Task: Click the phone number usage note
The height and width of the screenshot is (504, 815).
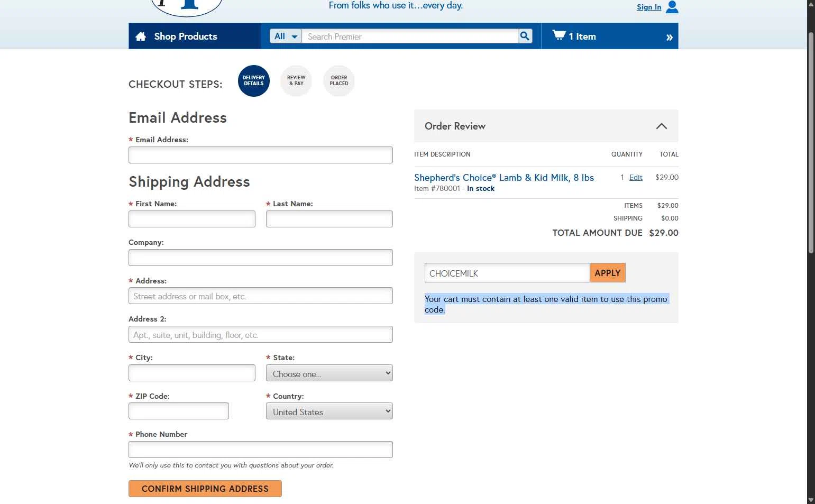Action: [231, 465]
